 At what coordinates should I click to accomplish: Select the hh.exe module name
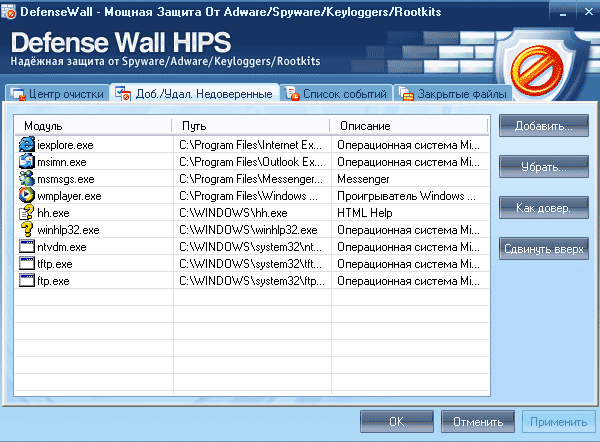click(x=53, y=213)
